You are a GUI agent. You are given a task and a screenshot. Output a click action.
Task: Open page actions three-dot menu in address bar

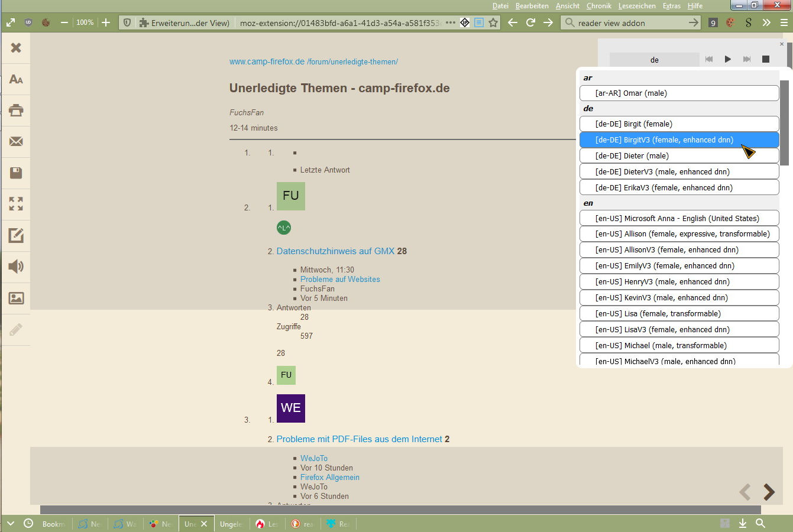(x=451, y=22)
